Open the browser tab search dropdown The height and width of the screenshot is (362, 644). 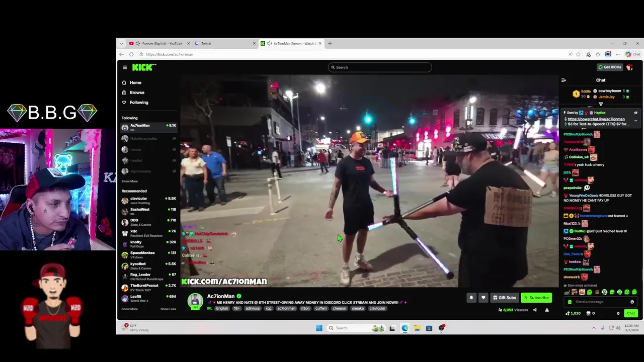(x=121, y=44)
